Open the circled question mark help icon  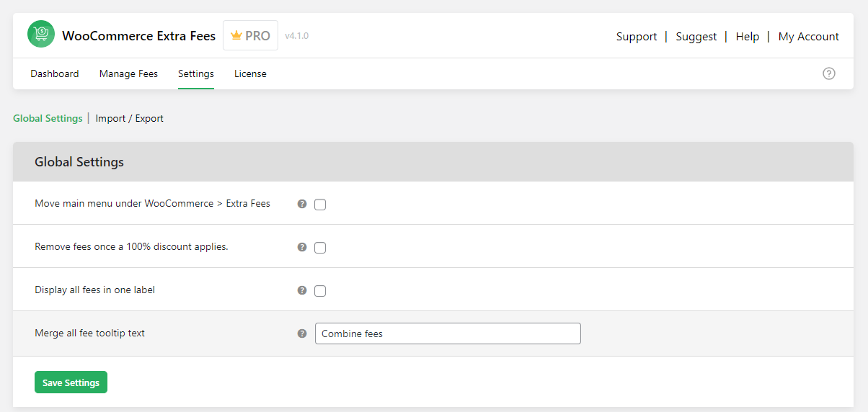829,73
